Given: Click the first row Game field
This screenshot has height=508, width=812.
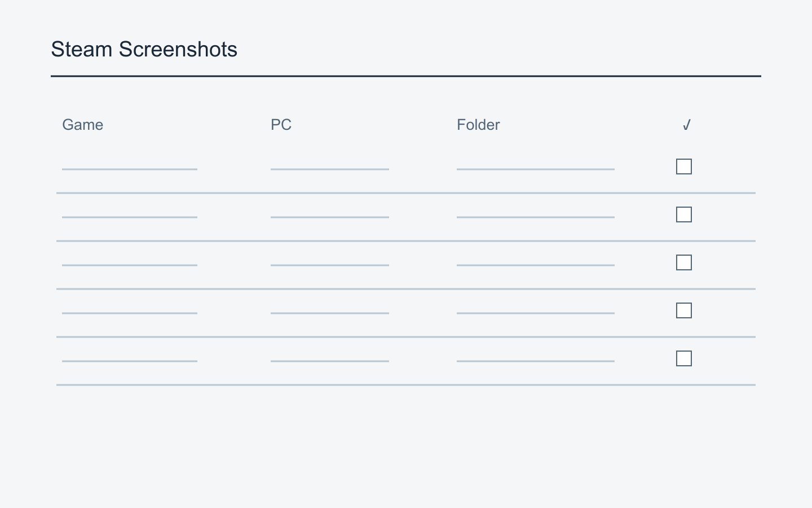Looking at the screenshot, I should (130, 161).
